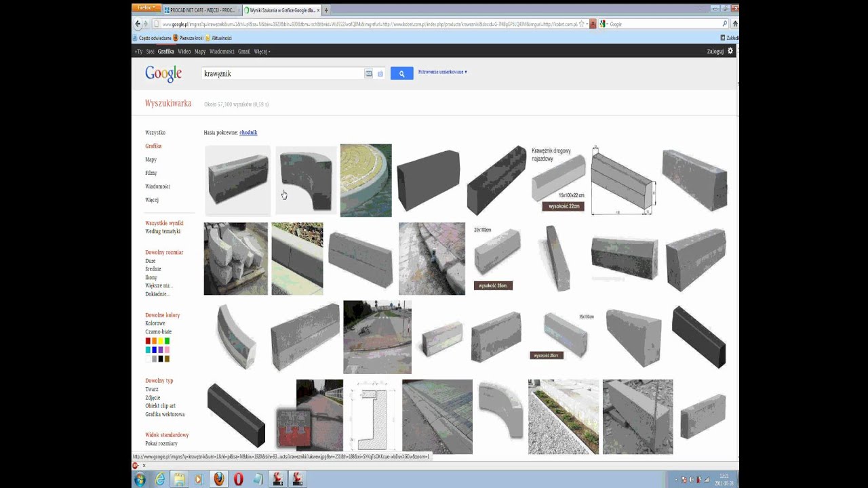Launch Internet Explorer from the taskbar

pyautogui.click(x=161, y=479)
